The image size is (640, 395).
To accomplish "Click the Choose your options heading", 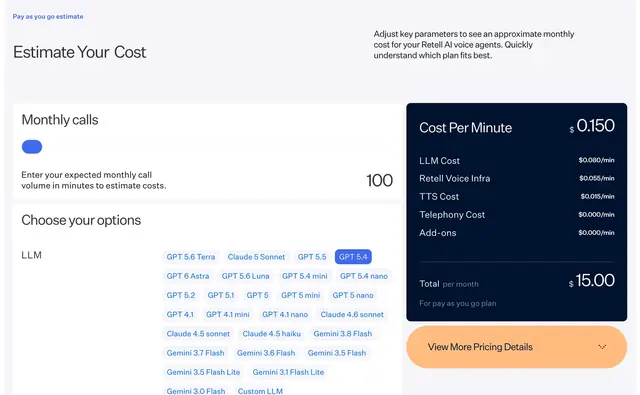I will (x=81, y=220).
